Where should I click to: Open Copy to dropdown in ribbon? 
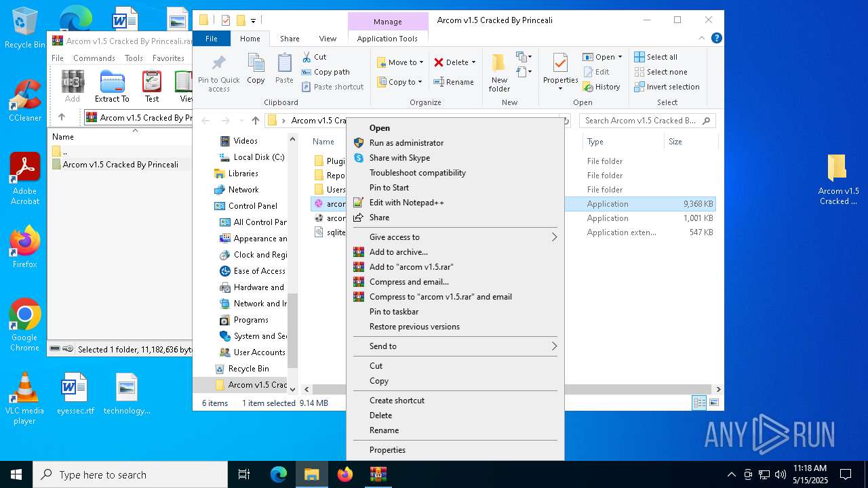click(400, 82)
